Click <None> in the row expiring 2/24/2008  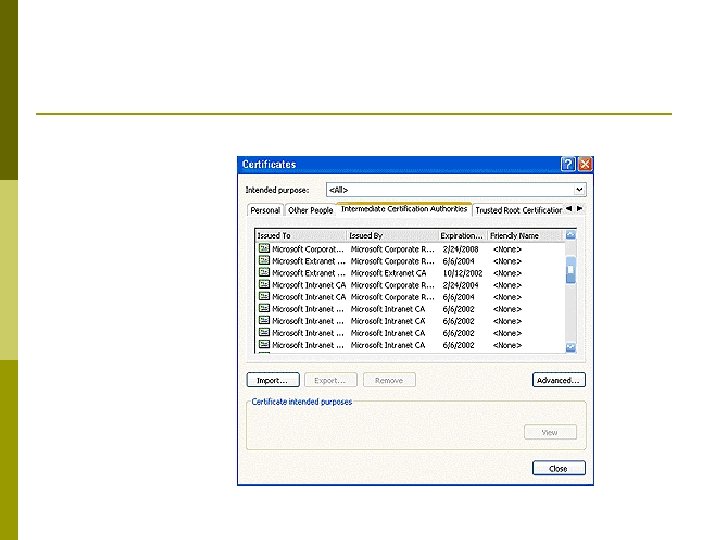(x=507, y=249)
